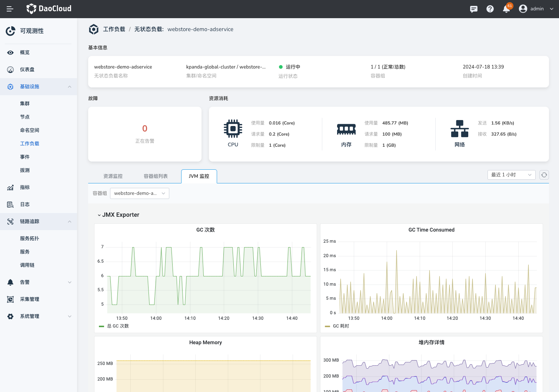Open the 最近 1 小时 time range dropdown

click(x=511, y=175)
